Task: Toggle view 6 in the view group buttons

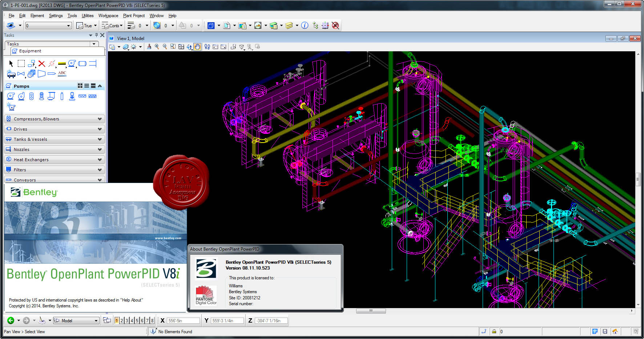Action: click(142, 320)
